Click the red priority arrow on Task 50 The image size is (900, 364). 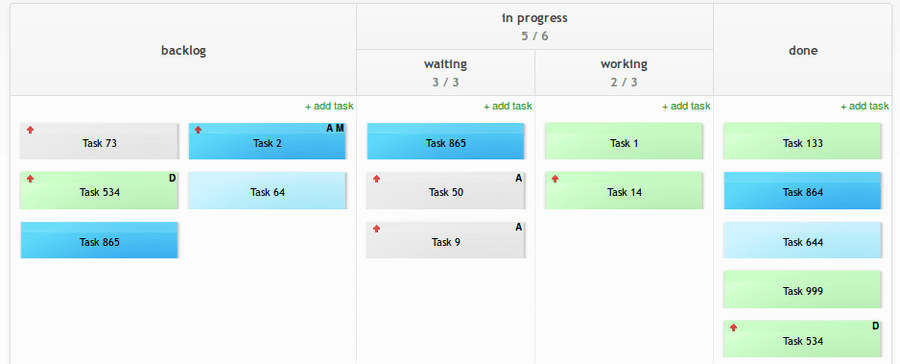tap(377, 179)
